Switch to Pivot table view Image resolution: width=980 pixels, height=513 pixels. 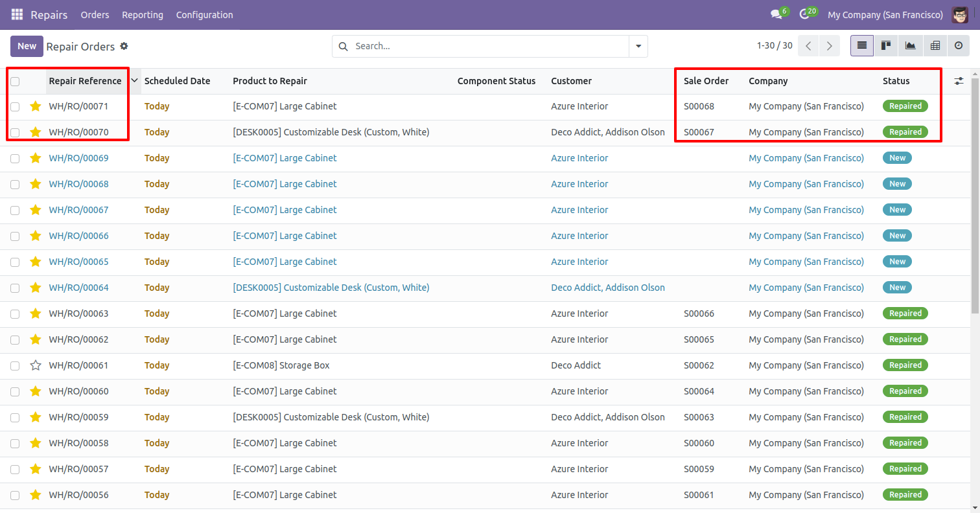click(935, 46)
